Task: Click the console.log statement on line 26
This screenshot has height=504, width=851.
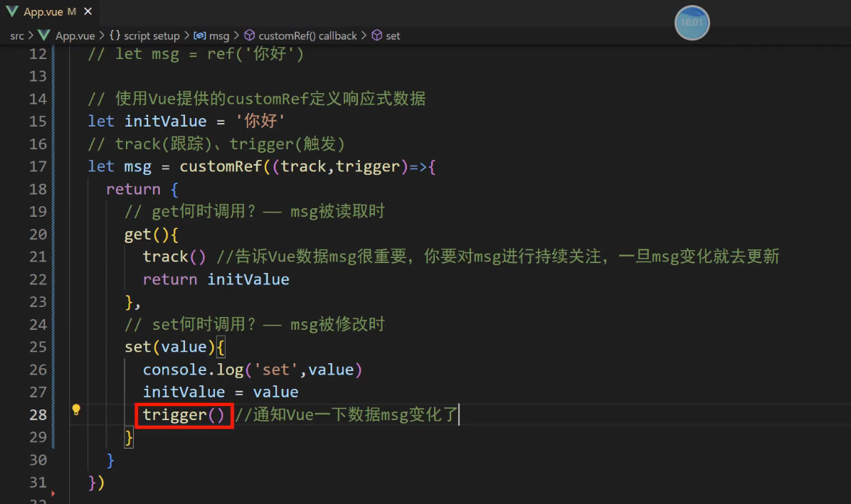Action: (x=253, y=370)
